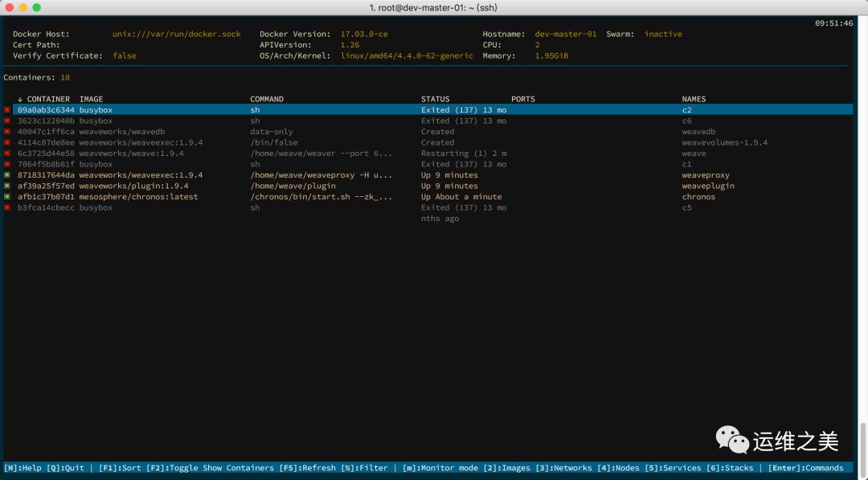
Task: Click the red status icon for container 4114c87de8ee
Action: click(x=6, y=142)
